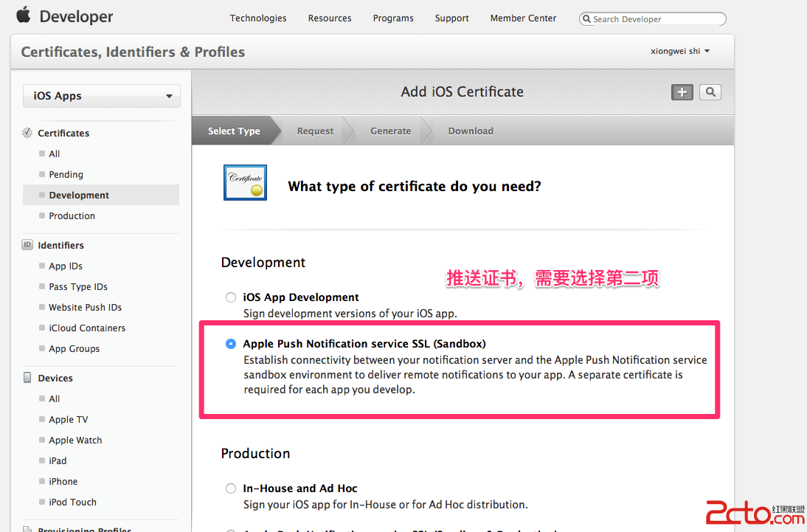Click the Identifiers ID icon in sidebar

pyautogui.click(x=27, y=245)
